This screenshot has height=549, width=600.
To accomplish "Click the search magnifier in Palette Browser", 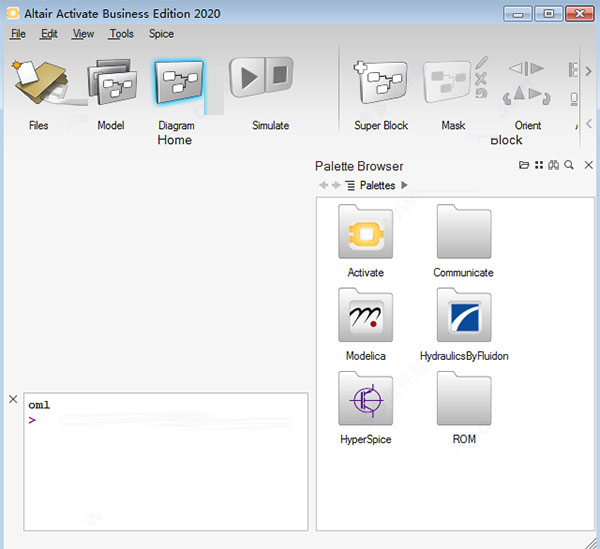I will click(x=568, y=165).
